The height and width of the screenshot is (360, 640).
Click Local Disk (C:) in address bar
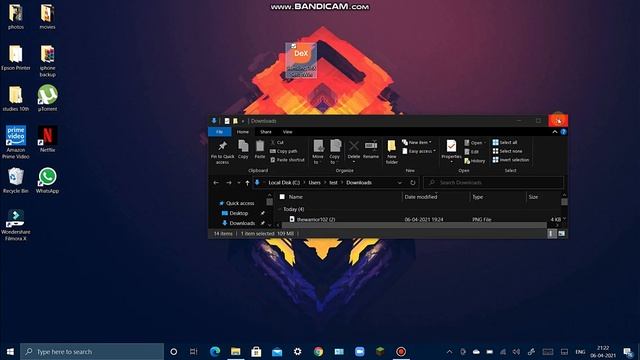[284, 182]
